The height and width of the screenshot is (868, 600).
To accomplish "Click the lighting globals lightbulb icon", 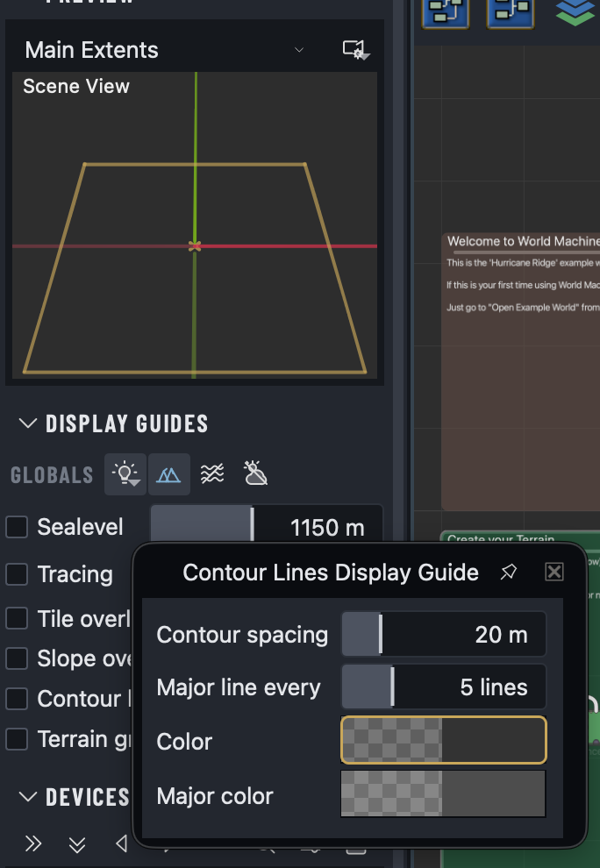I will click(x=125, y=474).
